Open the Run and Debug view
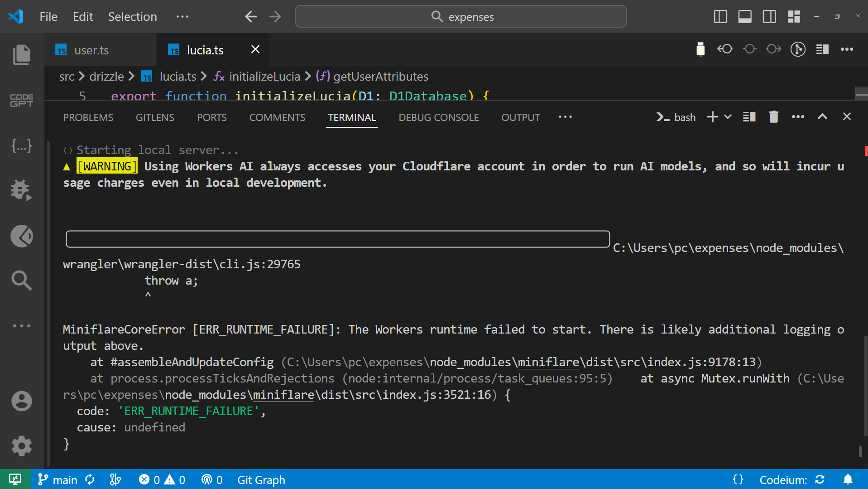The height and width of the screenshot is (489, 868). [x=21, y=190]
